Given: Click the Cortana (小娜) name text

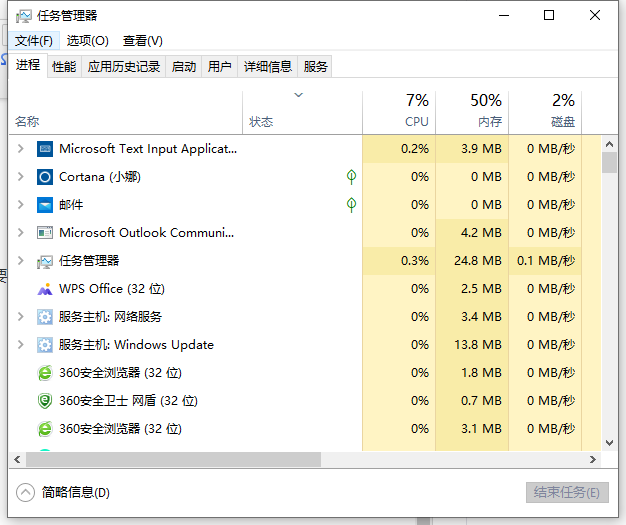Looking at the screenshot, I should pos(100,177).
